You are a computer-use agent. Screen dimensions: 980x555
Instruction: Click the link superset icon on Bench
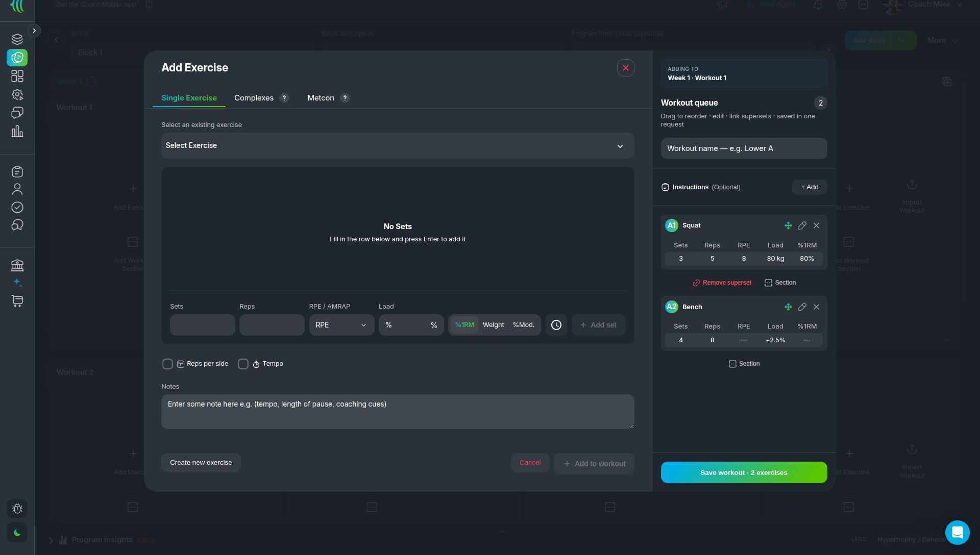click(802, 307)
